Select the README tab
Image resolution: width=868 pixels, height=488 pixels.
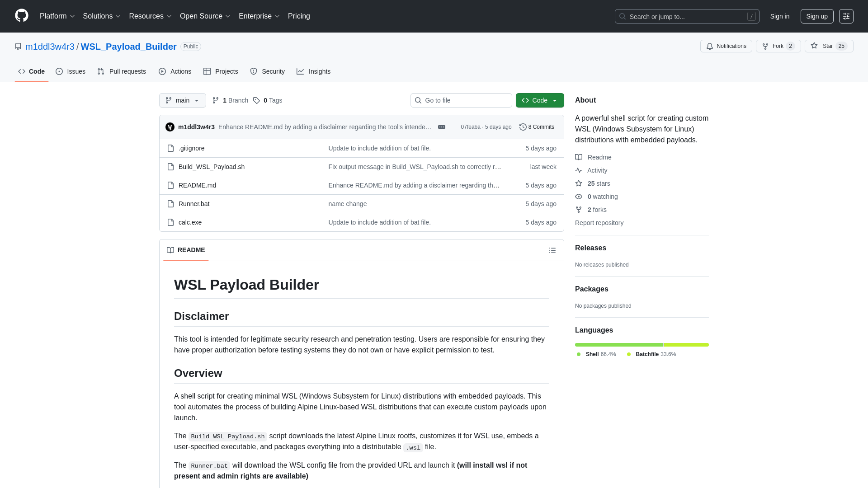(186, 250)
